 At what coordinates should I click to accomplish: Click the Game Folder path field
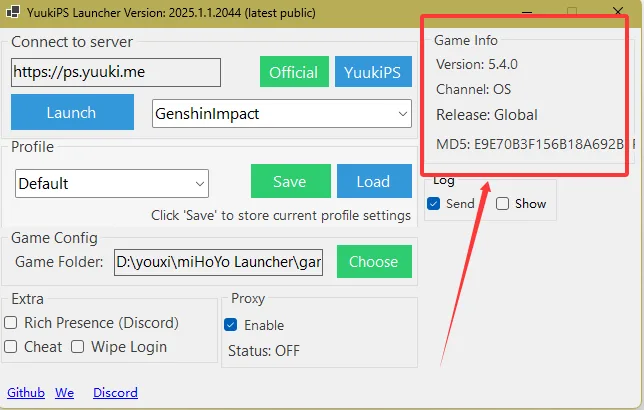[218, 262]
